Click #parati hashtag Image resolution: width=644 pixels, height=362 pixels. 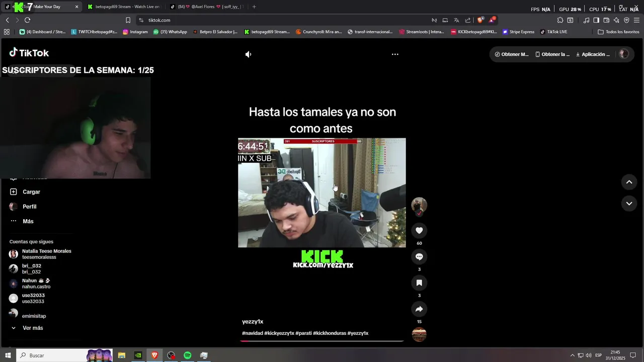point(303,333)
